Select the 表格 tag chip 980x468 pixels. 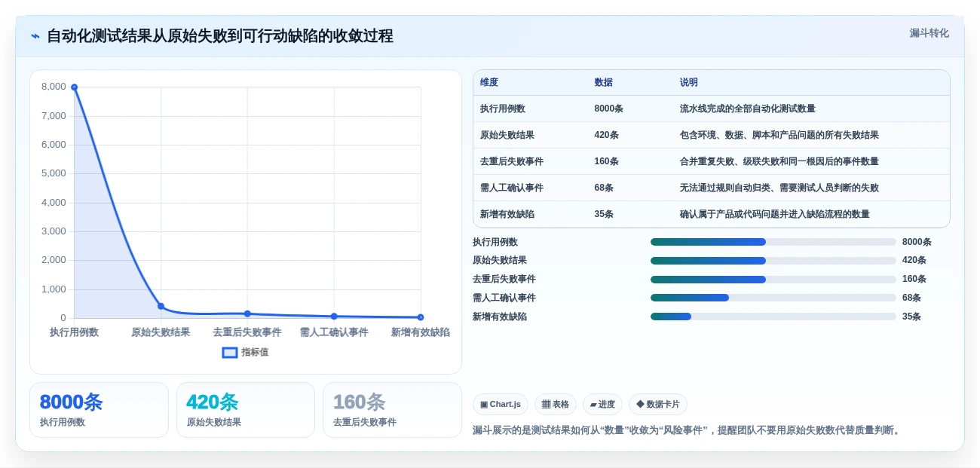pyautogui.click(x=556, y=404)
